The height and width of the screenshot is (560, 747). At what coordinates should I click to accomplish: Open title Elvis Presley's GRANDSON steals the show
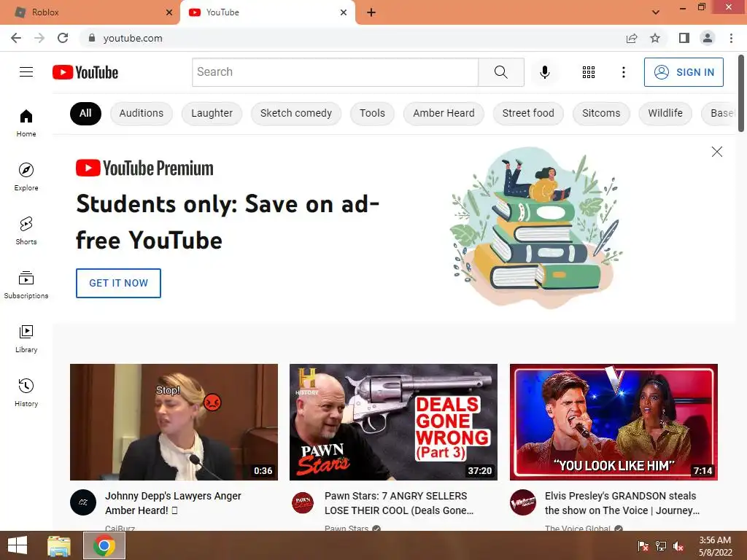622,503
